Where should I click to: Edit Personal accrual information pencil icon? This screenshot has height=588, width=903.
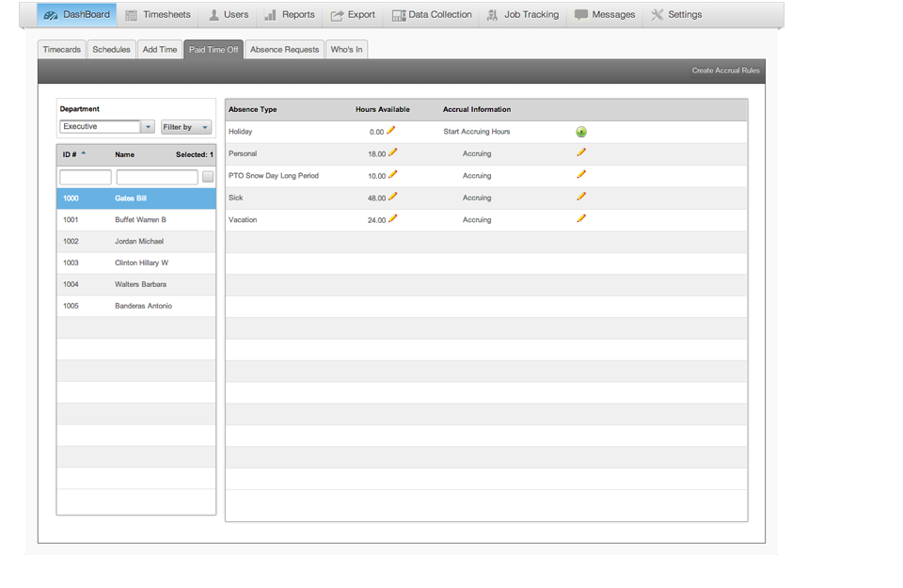[x=581, y=152]
